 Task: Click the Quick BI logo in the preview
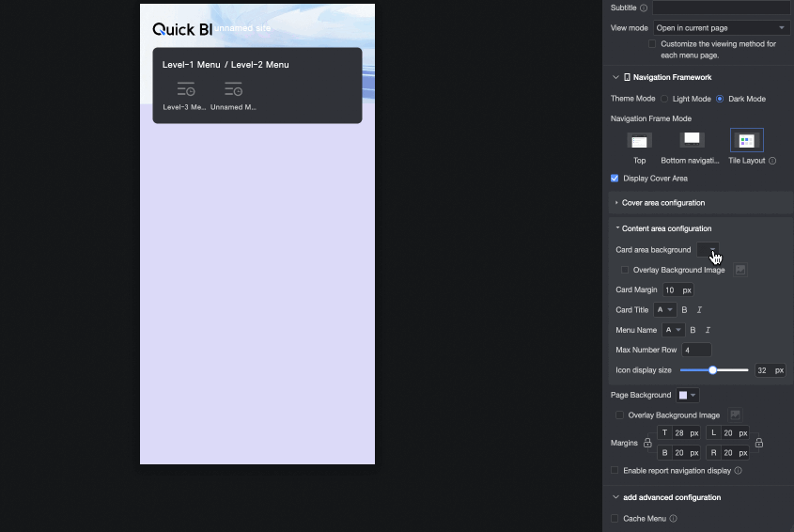(182, 29)
